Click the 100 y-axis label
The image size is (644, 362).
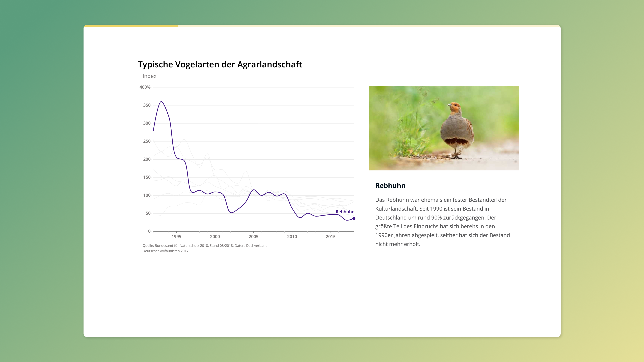[x=147, y=195]
